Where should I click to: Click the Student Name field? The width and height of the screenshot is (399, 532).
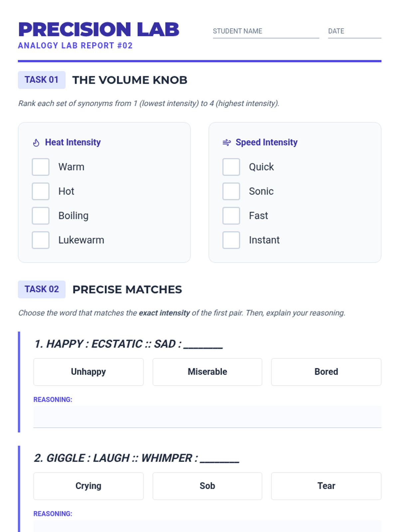click(266, 31)
